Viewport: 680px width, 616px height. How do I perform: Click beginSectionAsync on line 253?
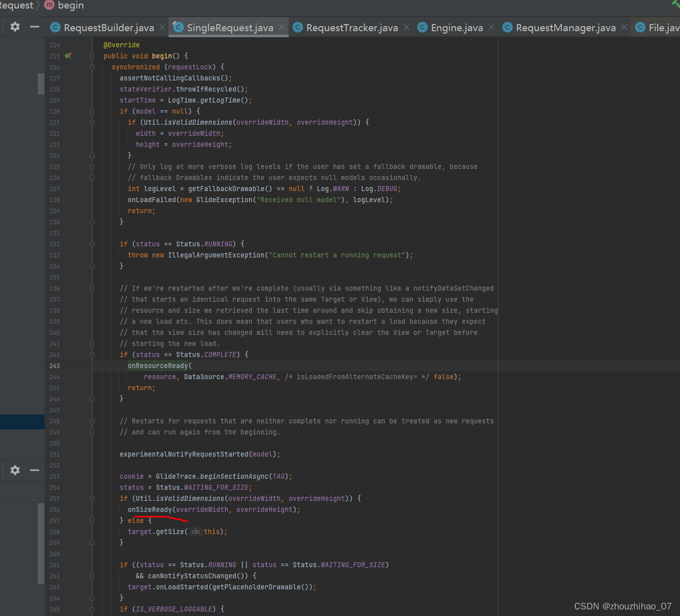click(234, 476)
